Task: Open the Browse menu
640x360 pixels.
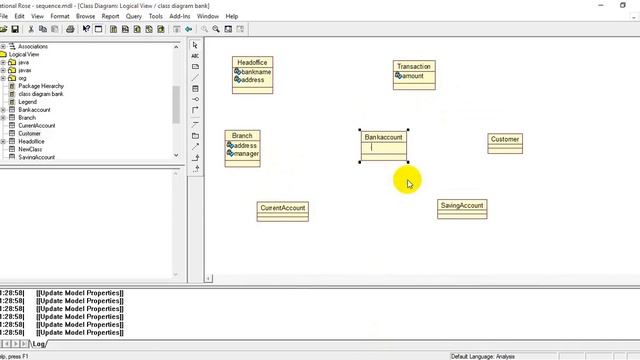Action: click(85, 16)
